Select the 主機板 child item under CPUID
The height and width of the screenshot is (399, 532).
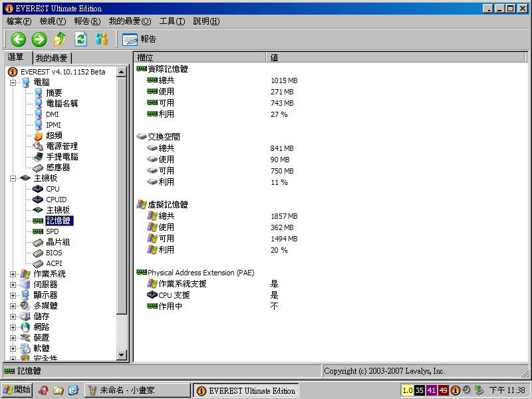(x=58, y=210)
